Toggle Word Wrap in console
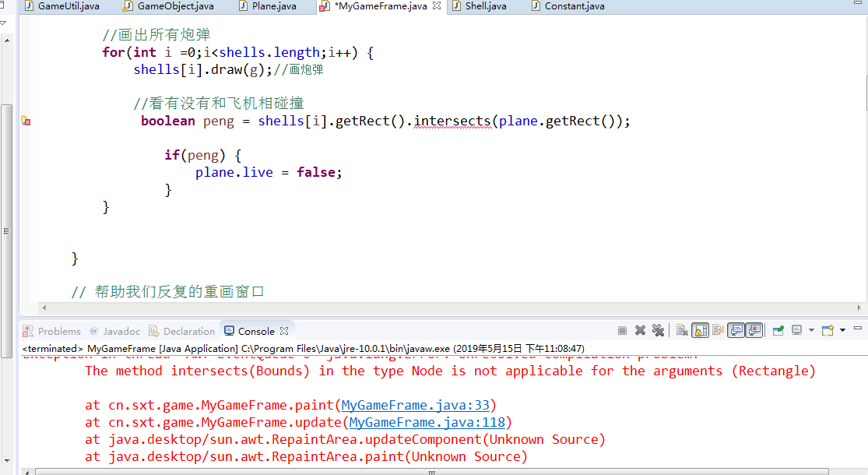 [718, 330]
